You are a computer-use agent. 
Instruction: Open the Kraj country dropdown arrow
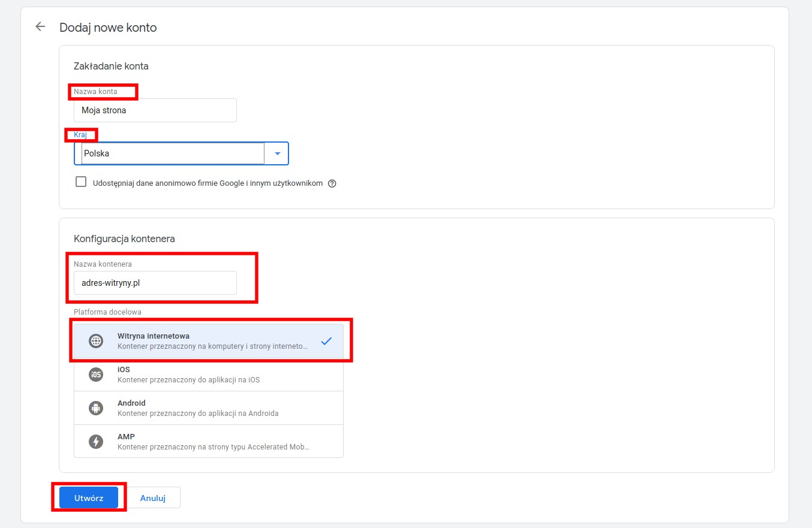[x=277, y=153]
